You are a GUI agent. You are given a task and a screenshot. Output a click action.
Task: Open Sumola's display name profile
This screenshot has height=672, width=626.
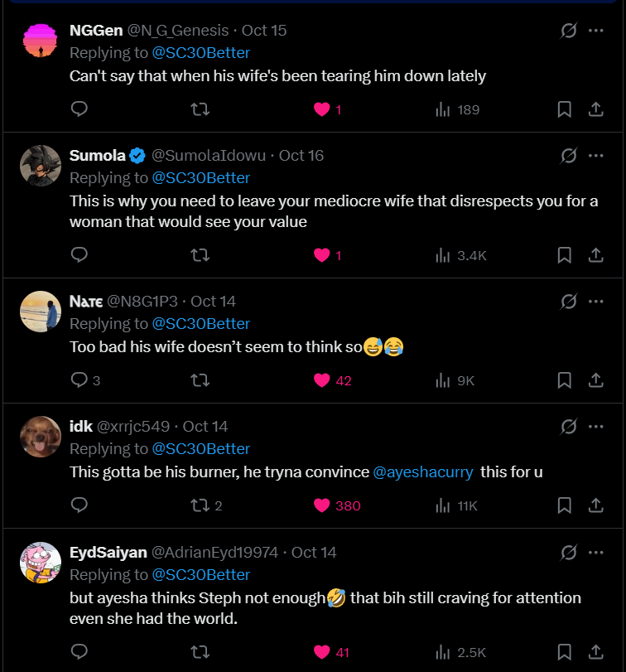pos(98,155)
